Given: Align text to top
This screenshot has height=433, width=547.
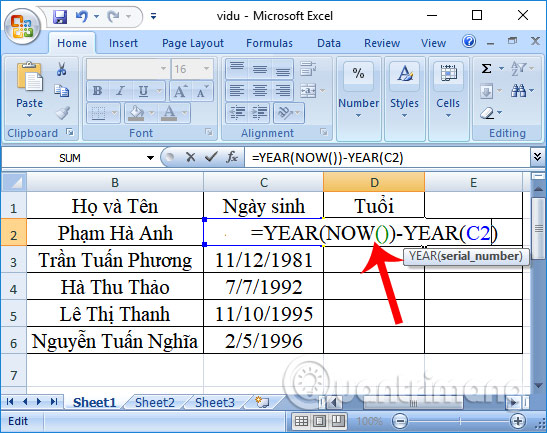Looking at the screenshot, I should point(237,69).
